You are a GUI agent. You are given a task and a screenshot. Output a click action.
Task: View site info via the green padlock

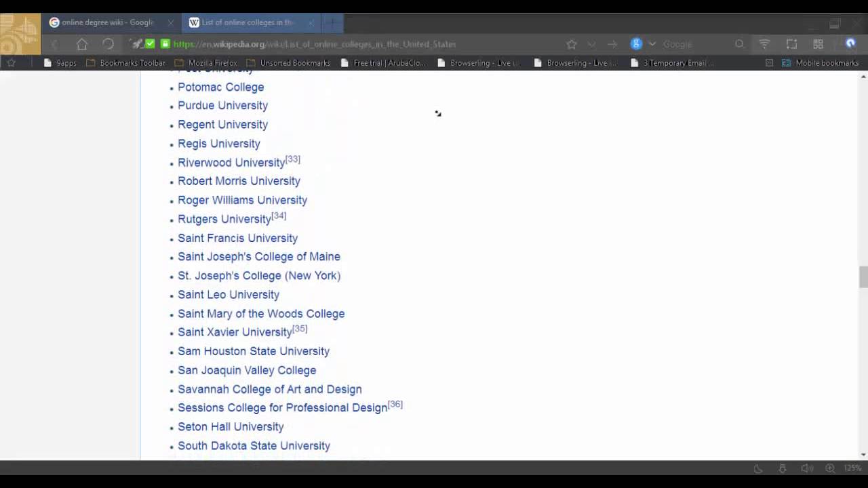pos(165,44)
